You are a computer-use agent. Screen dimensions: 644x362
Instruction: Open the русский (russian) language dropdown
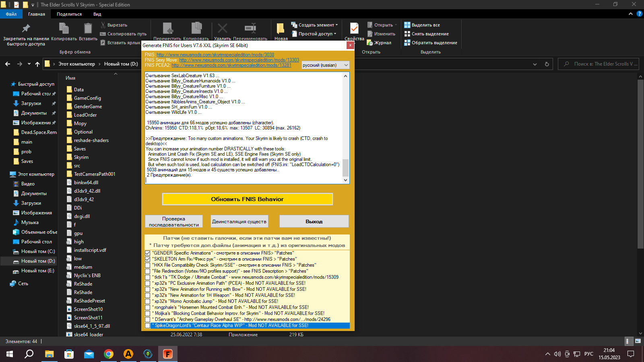(x=325, y=65)
